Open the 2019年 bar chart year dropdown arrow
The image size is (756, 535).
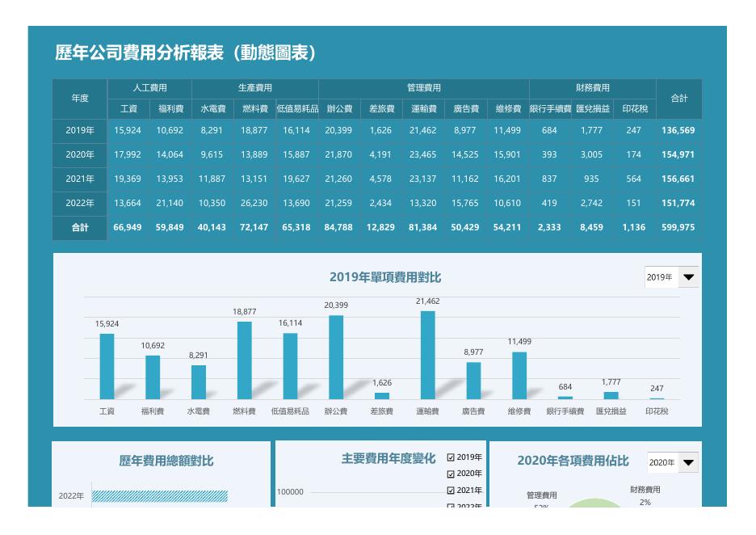click(x=688, y=277)
